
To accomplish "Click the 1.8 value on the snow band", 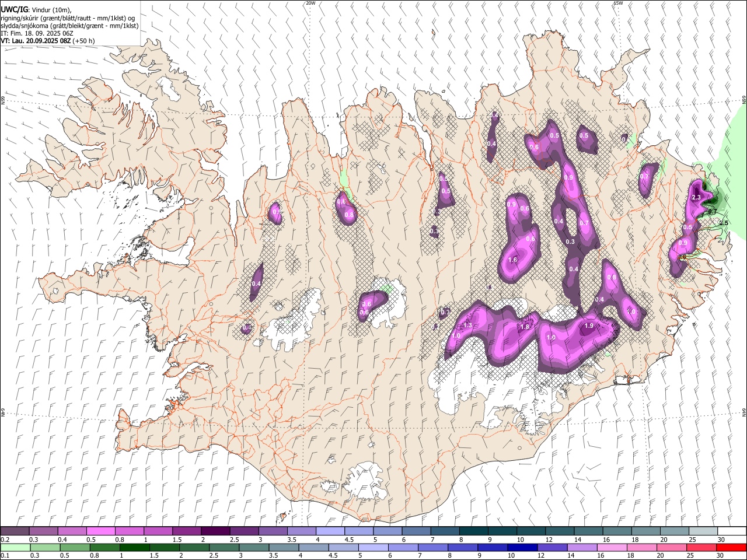I will [525, 327].
